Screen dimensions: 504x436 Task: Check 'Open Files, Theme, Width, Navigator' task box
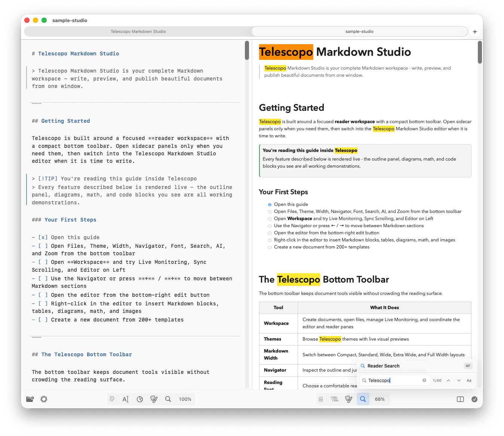click(270, 212)
